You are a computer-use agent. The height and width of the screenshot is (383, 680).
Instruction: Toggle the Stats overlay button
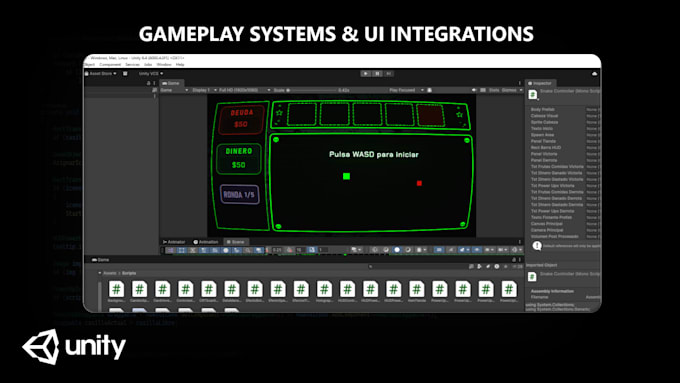pyautogui.click(x=494, y=90)
